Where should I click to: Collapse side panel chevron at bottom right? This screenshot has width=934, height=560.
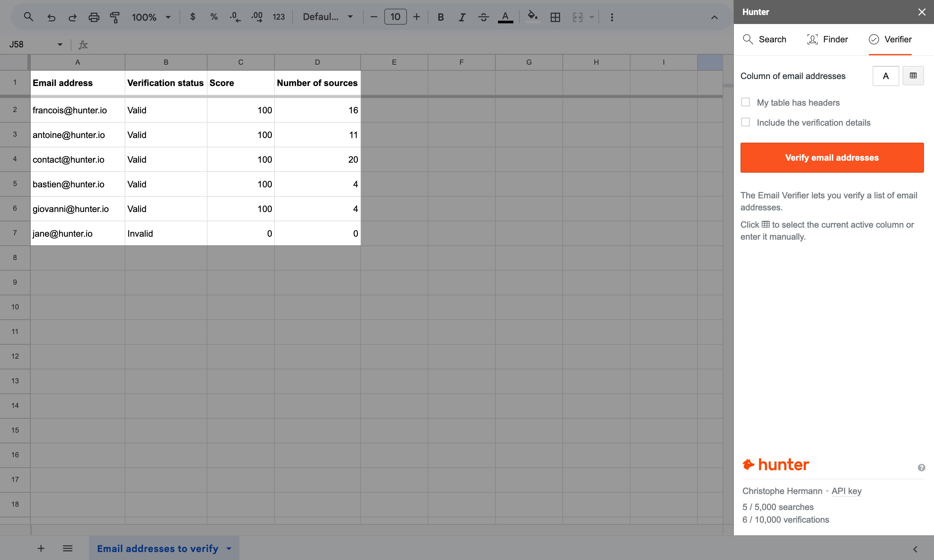click(x=915, y=549)
